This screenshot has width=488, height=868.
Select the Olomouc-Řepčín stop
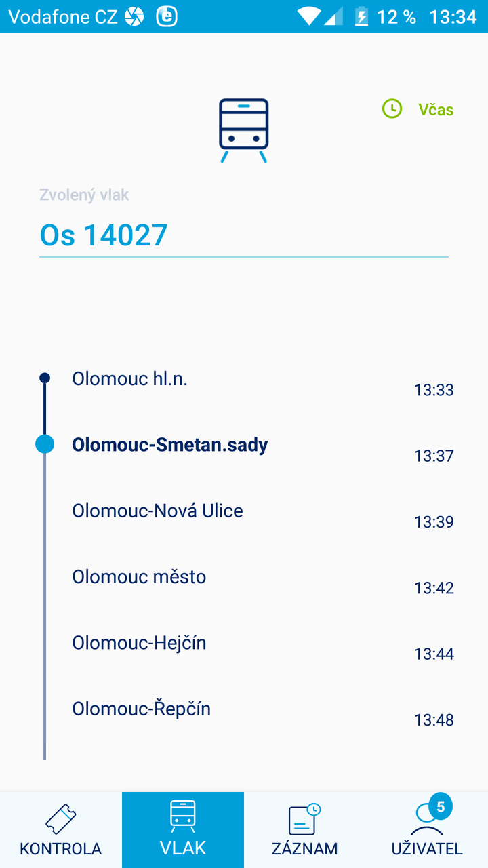(141, 709)
